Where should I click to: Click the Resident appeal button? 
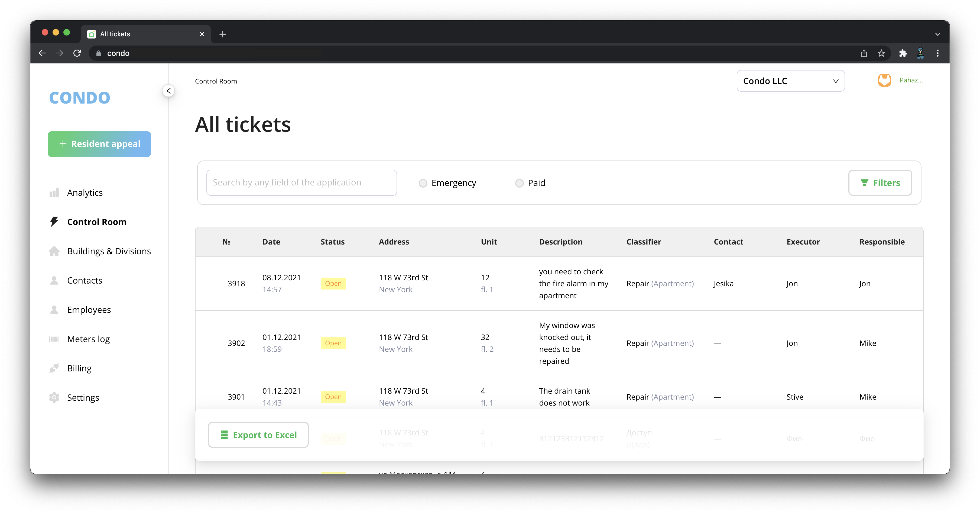(x=99, y=144)
